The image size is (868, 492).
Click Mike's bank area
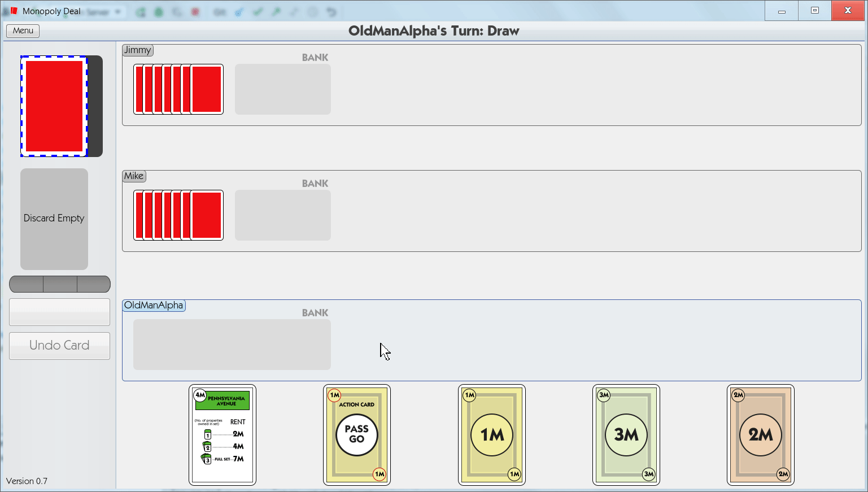[283, 215]
